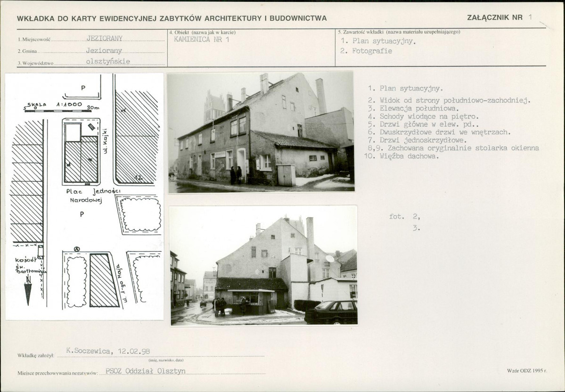Open the lower south-elevation photograph
Image resolution: width=565 pixels, height=392 pixels.
point(263,266)
